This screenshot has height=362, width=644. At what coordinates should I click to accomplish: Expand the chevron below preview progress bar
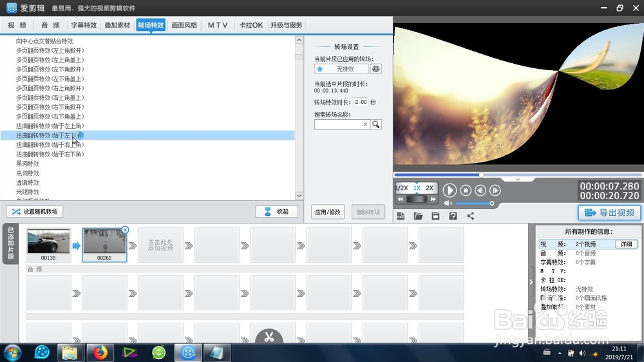click(518, 180)
